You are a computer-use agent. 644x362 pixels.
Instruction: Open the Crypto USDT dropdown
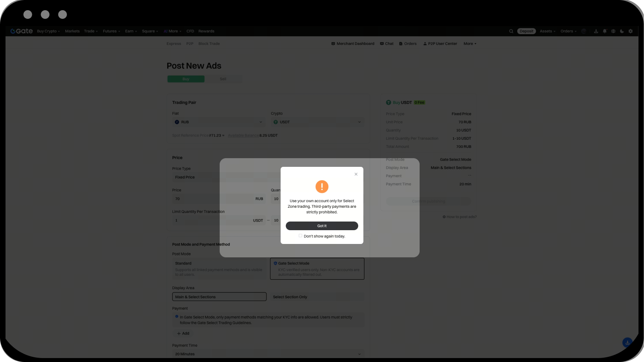click(317, 122)
